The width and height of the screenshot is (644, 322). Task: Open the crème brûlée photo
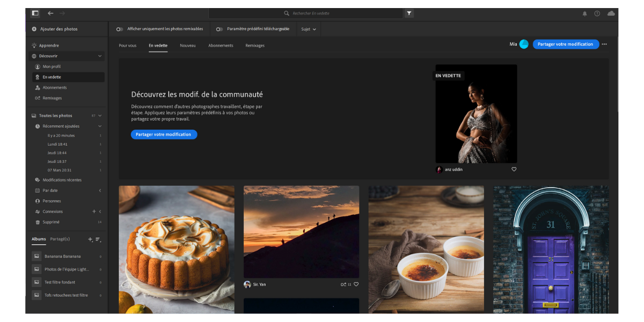coord(426,250)
